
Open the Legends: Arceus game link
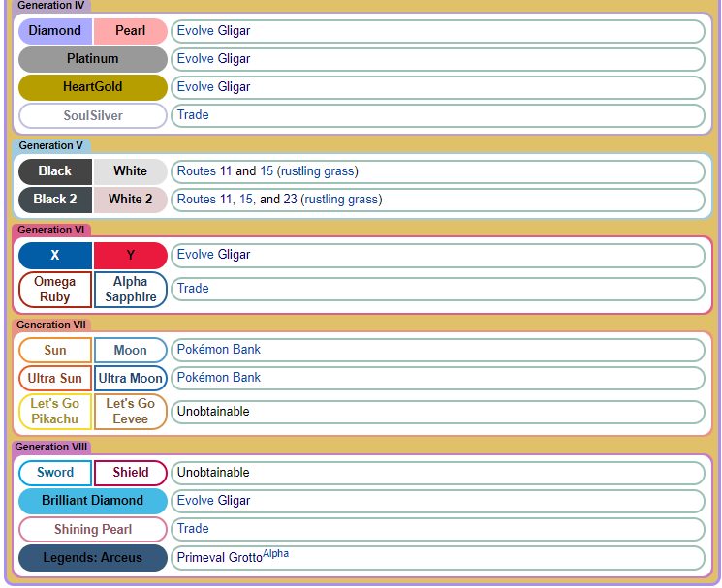click(93, 558)
